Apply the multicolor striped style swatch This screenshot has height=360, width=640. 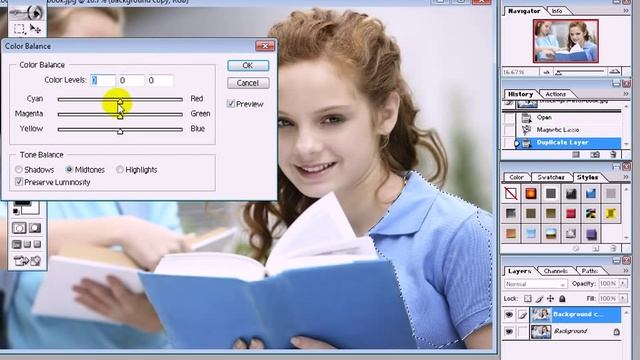[x=591, y=213]
